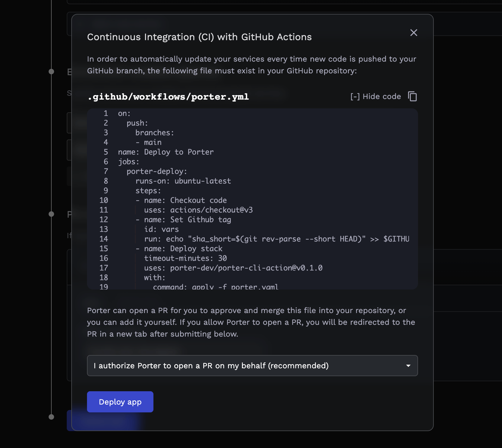Click the Deploy app button
The width and height of the screenshot is (502, 448).
(120, 402)
